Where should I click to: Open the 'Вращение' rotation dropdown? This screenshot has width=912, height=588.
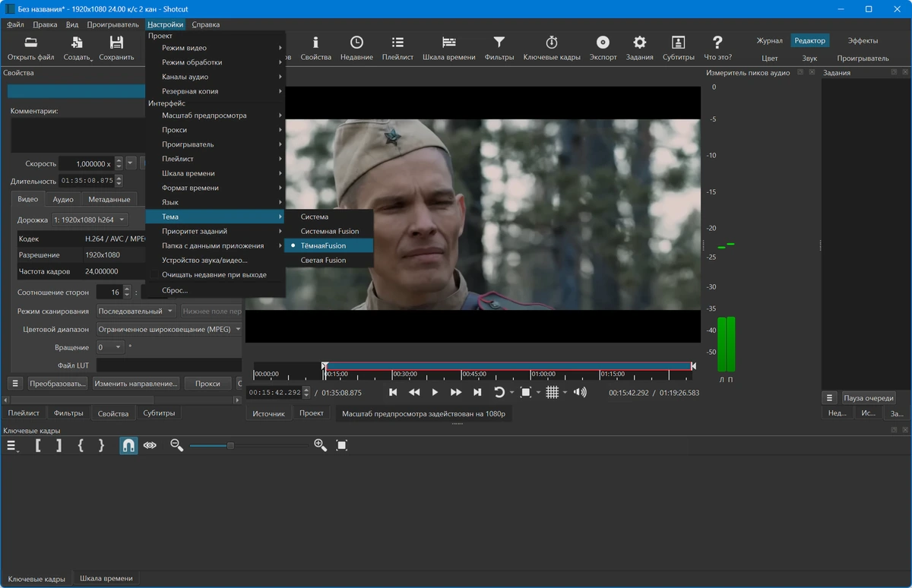pos(109,347)
